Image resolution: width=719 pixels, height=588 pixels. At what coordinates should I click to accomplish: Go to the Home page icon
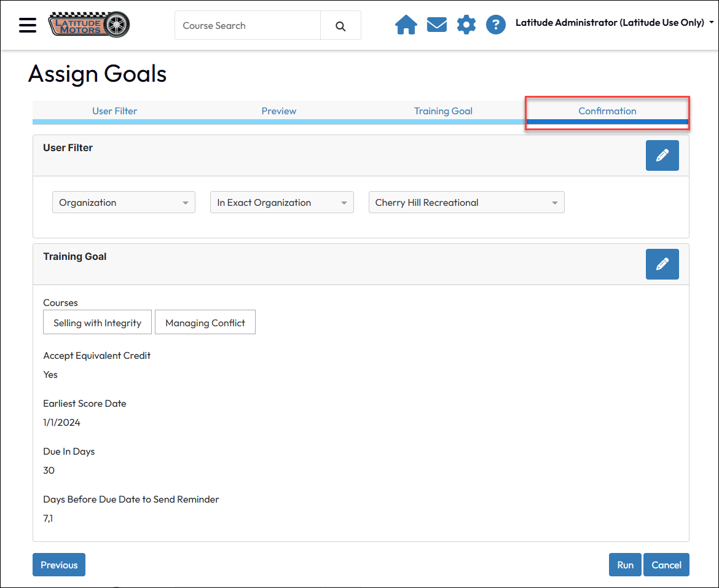pos(406,25)
